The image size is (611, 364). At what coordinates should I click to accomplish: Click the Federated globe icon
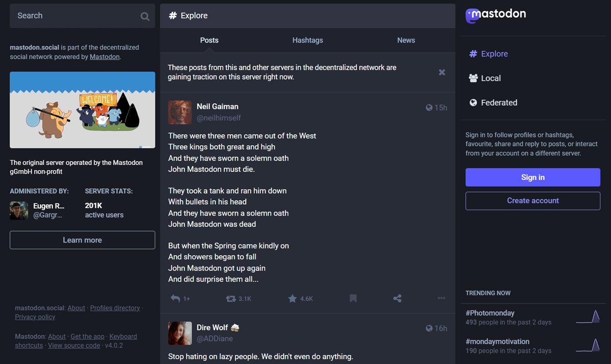point(473,103)
